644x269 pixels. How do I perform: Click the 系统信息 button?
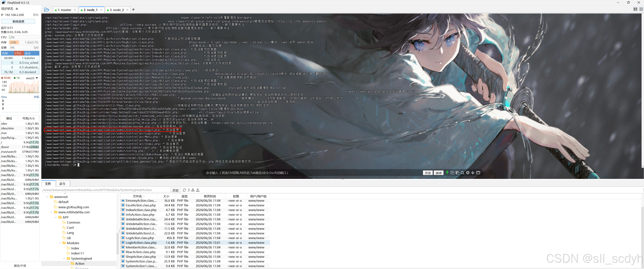pyautogui.click(x=18, y=21)
